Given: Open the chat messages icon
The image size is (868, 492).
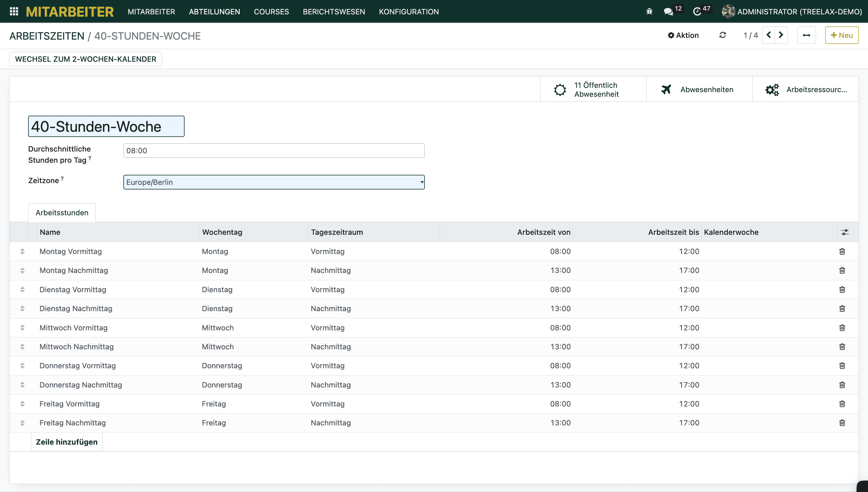Looking at the screenshot, I should click(x=668, y=11).
